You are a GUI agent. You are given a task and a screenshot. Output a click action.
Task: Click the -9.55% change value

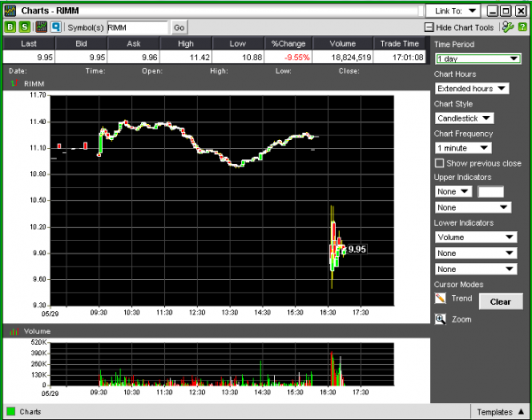point(297,58)
